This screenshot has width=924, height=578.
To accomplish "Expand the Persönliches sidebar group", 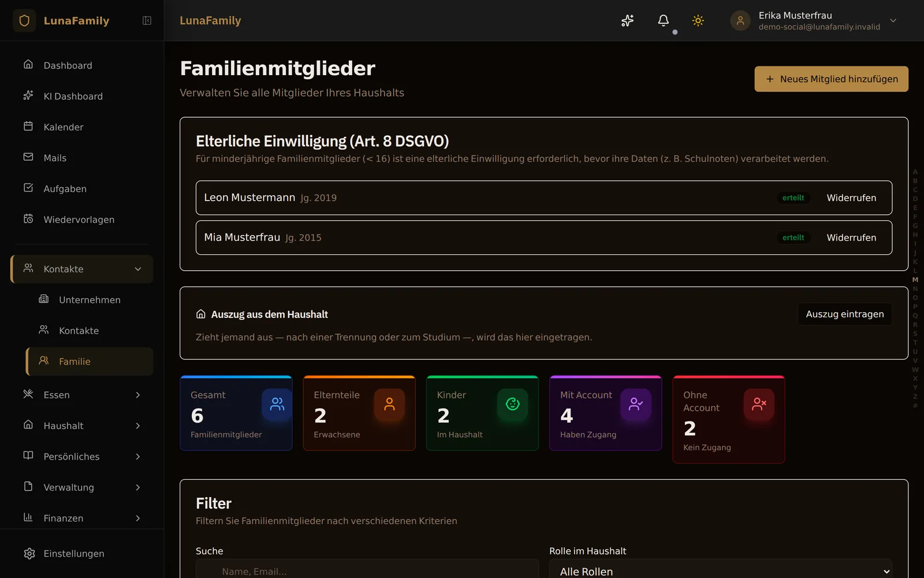I will pos(82,457).
